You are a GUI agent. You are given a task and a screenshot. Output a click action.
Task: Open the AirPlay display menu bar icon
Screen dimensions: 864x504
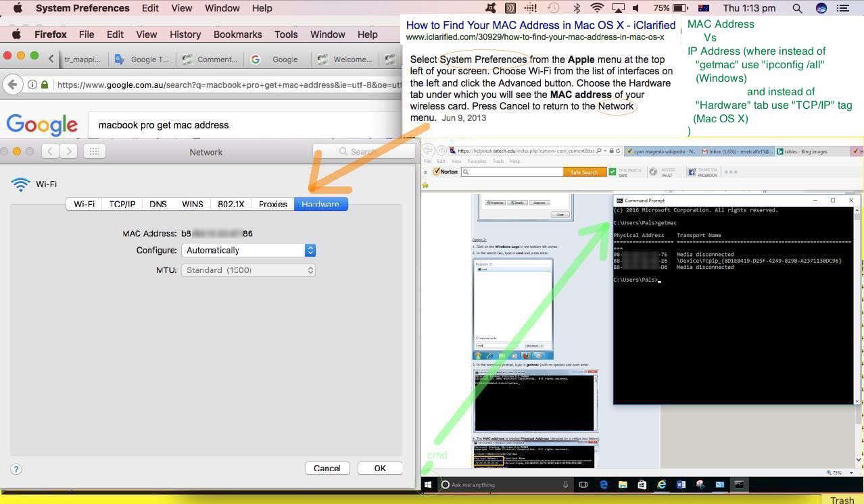point(618,8)
